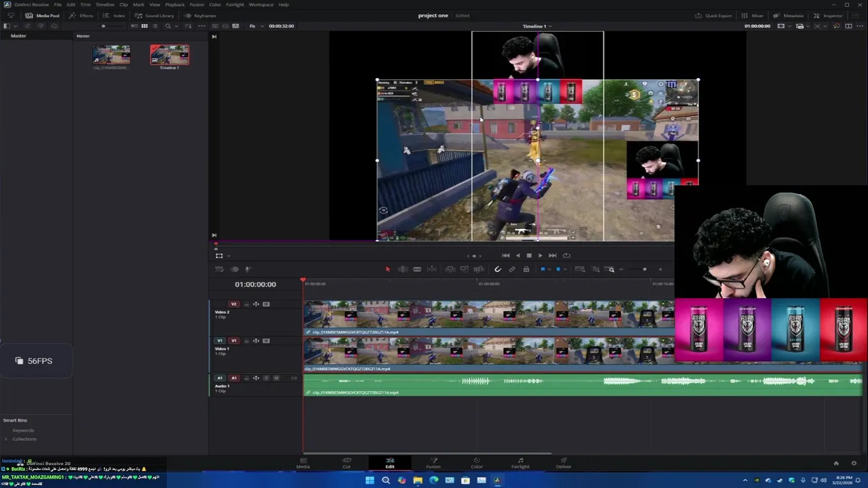Toggle the Mixer panel
This screenshot has height=488, width=868.
[753, 16]
